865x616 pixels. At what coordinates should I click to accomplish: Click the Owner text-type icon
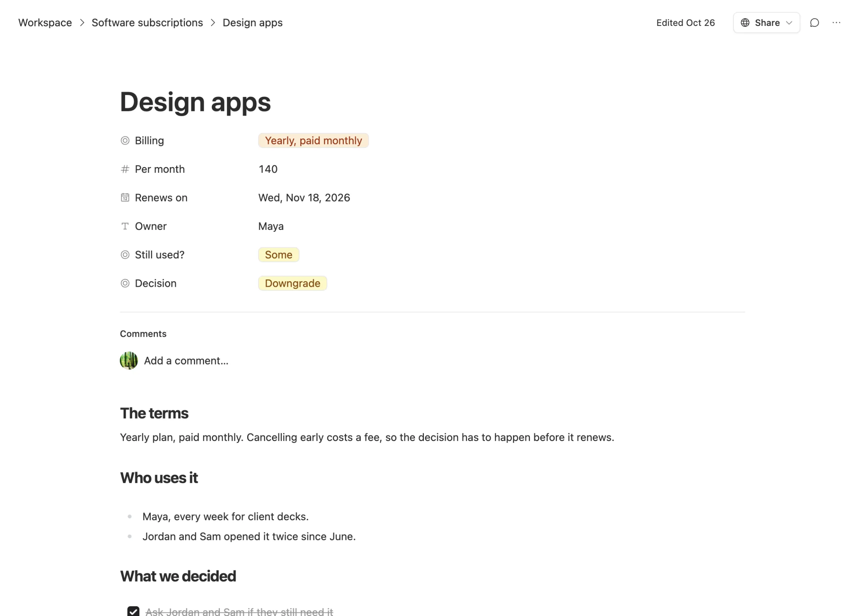[x=125, y=226]
